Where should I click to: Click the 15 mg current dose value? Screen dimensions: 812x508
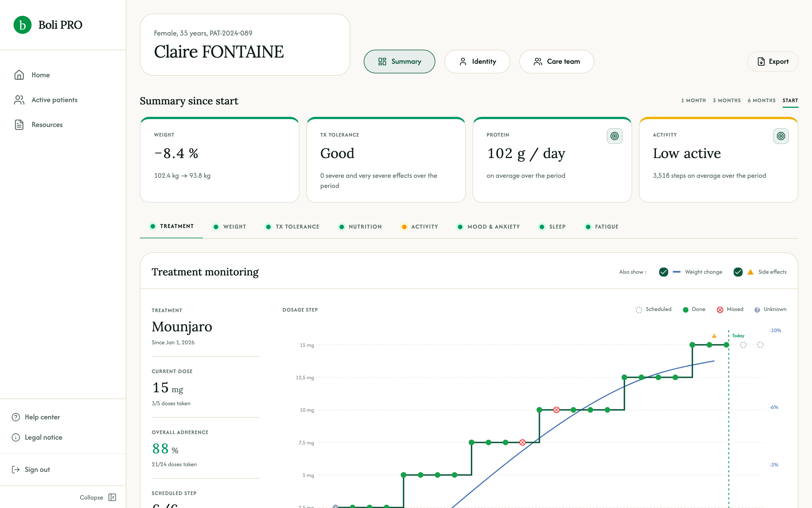167,387
